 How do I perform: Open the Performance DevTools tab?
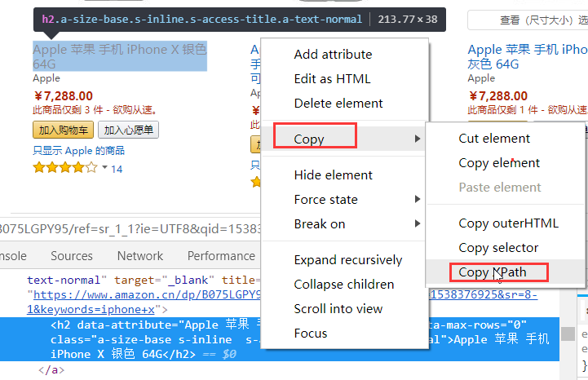coord(221,256)
